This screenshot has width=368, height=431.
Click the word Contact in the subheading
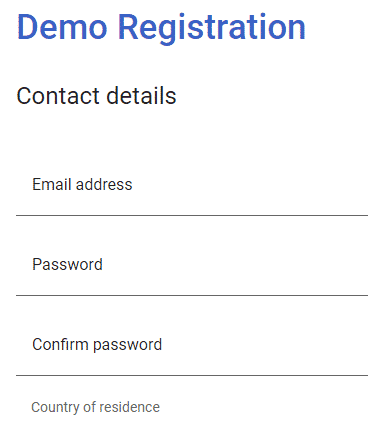[58, 96]
